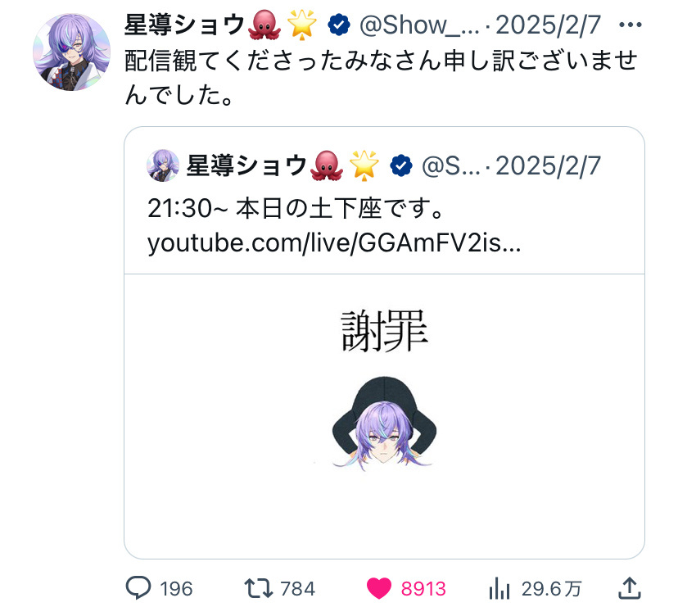The image size is (678, 616).
Task: Click the small avatar in quoted post
Action: click(x=163, y=165)
